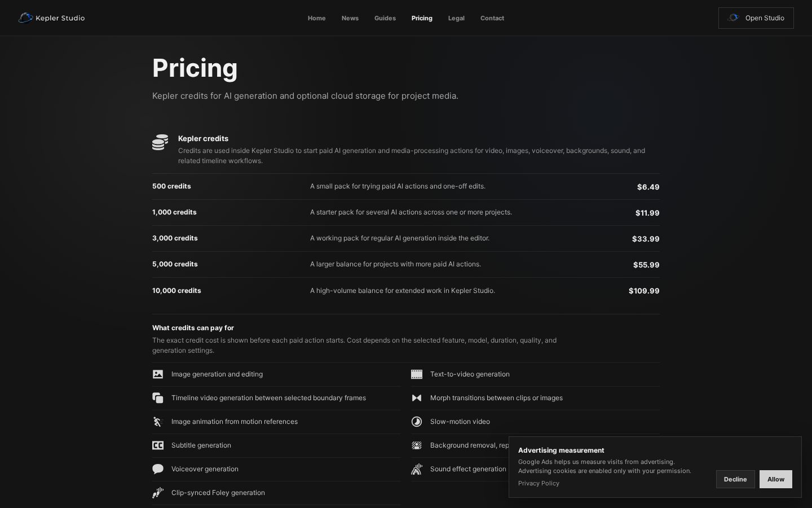Click the "Kepler credits" section title
Screen dimensions: 812x508
pos(203,138)
